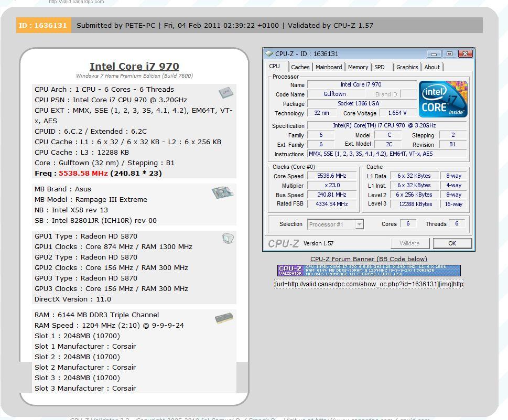
Task: Click the text GPU1 Clocks : Core 874 MHz
Action: point(83,247)
